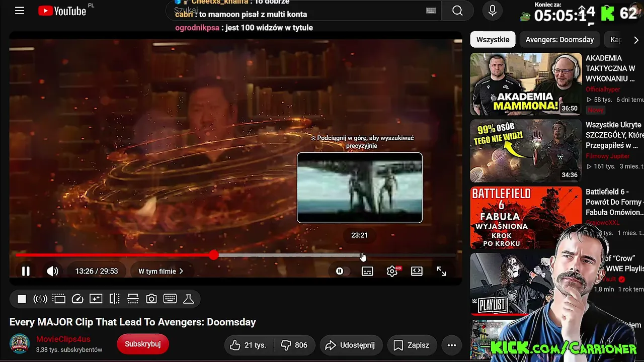This screenshot has width=644, height=362.
Task: Expand the 'W tym filmie' chapters chip
Action: (x=161, y=271)
